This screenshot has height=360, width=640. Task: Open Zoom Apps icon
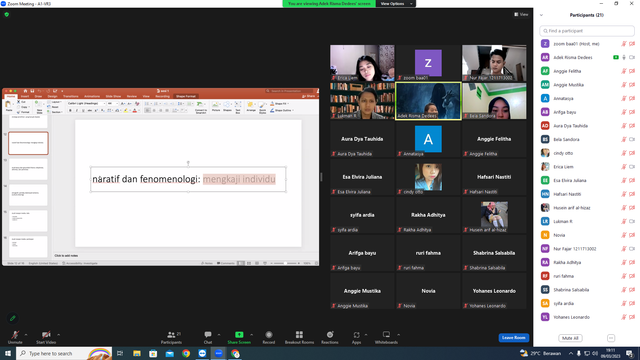pos(356,335)
